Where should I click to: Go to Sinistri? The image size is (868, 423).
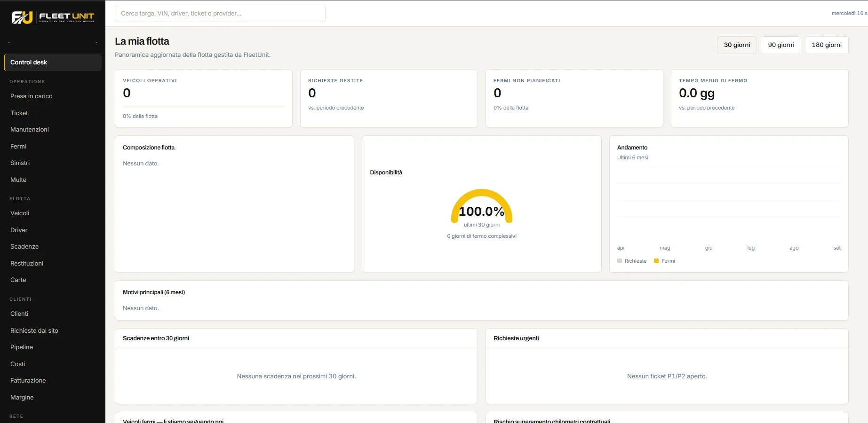[x=53, y=163]
